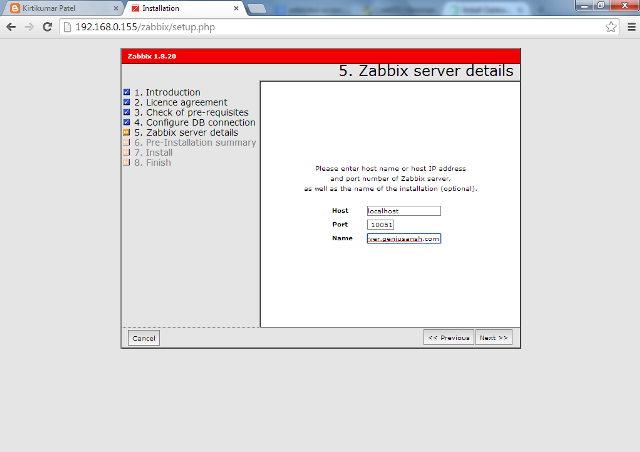The image size is (640, 452).
Task: Click the 'Port' field label
Action: tap(340, 225)
